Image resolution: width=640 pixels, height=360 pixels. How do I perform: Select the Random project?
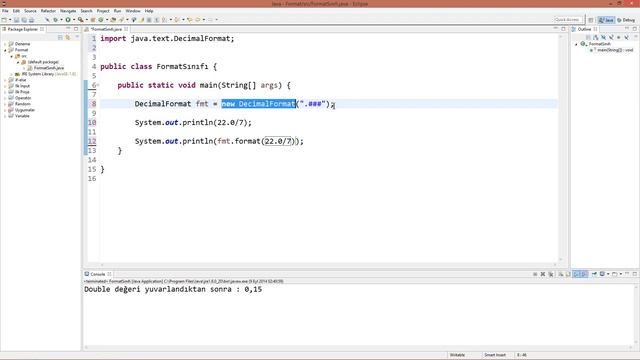pos(22,104)
